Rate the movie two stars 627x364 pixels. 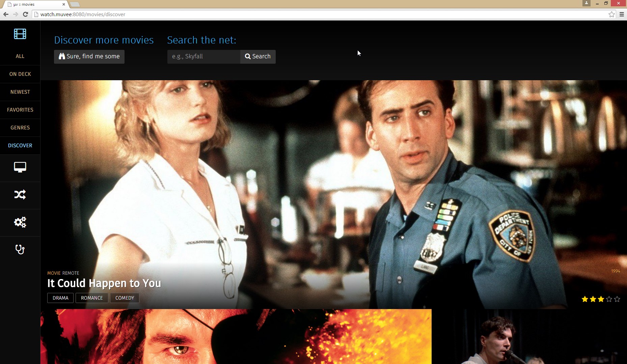(x=593, y=299)
